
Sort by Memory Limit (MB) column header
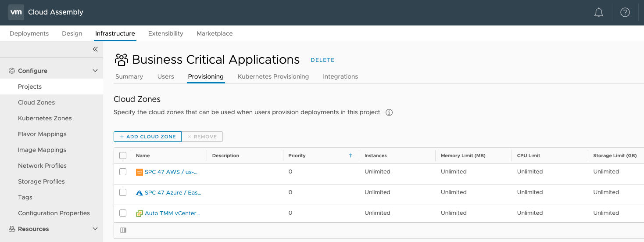463,155
